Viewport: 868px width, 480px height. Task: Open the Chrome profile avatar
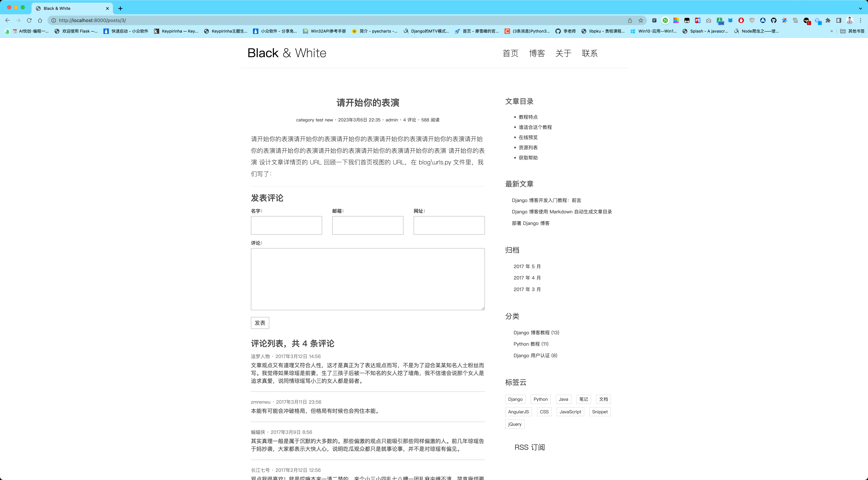850,21
